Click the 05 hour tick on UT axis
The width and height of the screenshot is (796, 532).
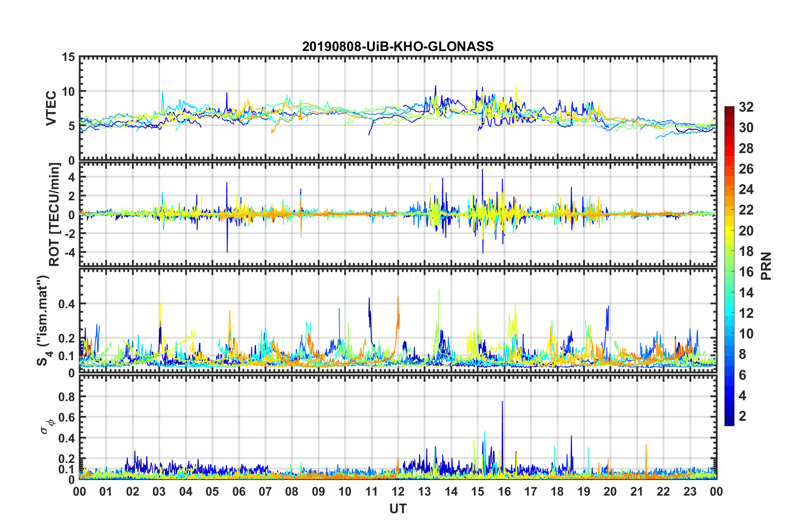(x=212, y=491)
